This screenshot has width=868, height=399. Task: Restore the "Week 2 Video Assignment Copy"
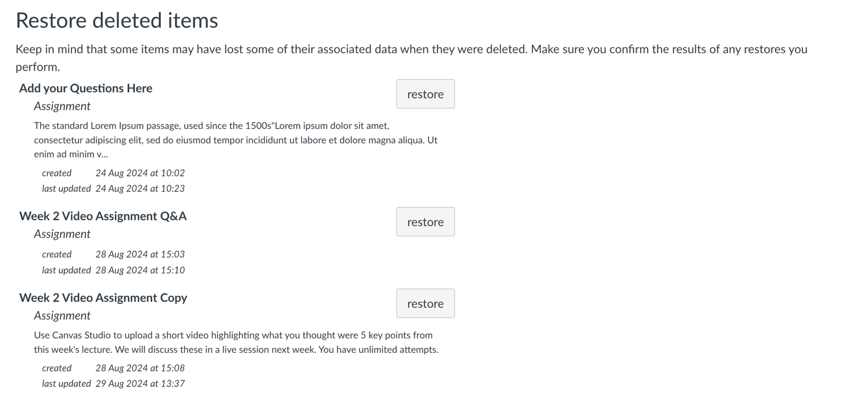(x=425, y=303)
